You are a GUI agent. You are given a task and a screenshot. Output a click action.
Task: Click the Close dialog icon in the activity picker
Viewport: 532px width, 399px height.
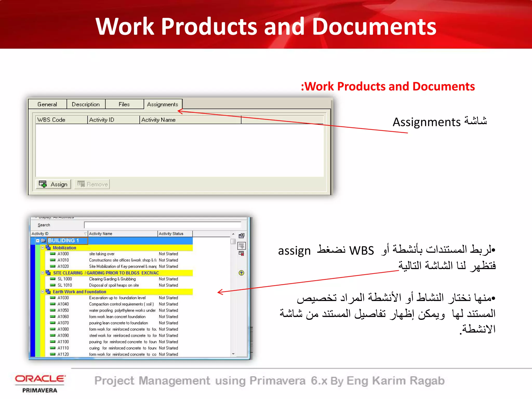click(x=242, y=236)
